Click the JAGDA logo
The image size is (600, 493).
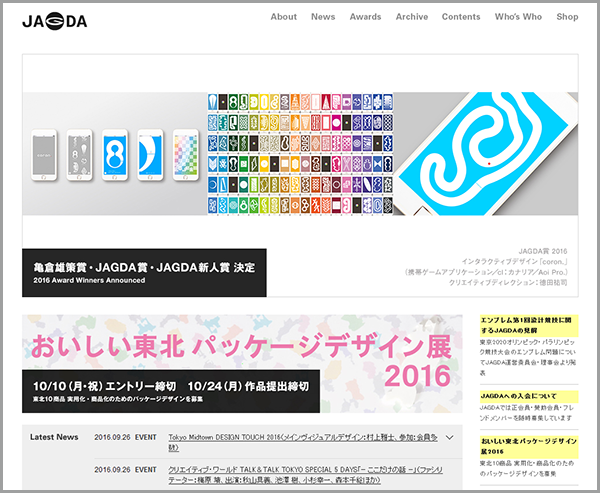pos(54,21)
